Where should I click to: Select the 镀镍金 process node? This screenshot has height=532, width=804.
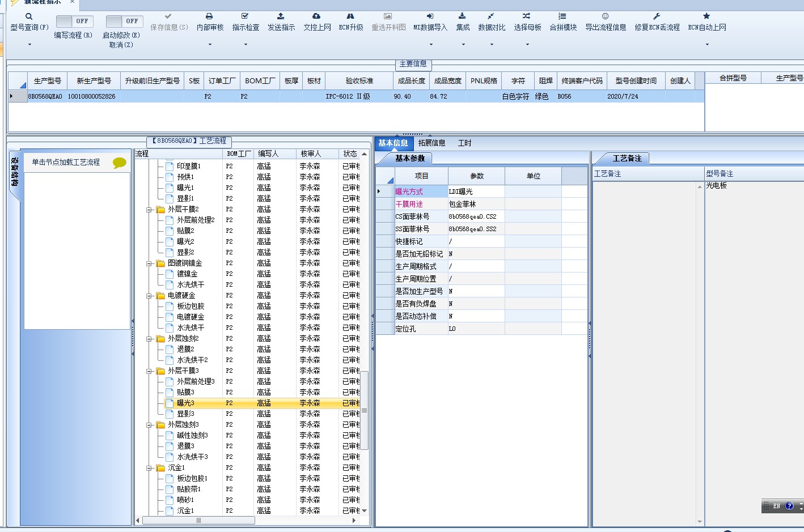click(x=187, y=274)
